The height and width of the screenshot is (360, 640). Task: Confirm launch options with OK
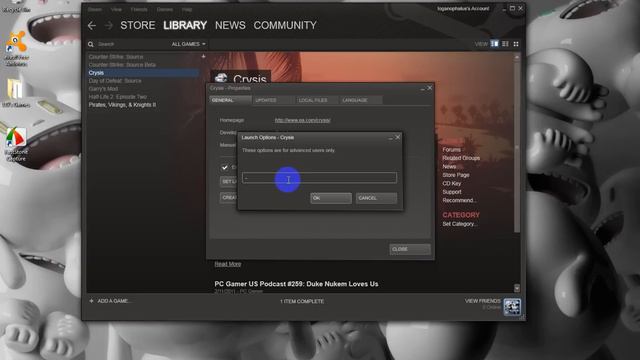point(331,198)
